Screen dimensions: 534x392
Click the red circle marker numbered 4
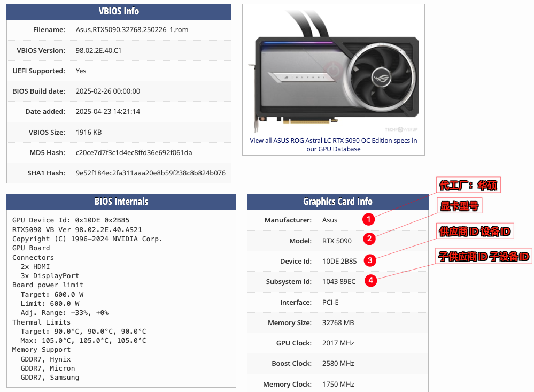(370, 280)
